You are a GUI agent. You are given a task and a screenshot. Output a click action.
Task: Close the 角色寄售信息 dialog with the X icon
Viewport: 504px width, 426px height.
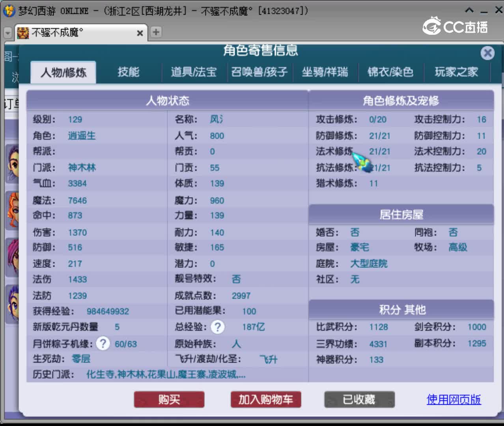point(487,53)
